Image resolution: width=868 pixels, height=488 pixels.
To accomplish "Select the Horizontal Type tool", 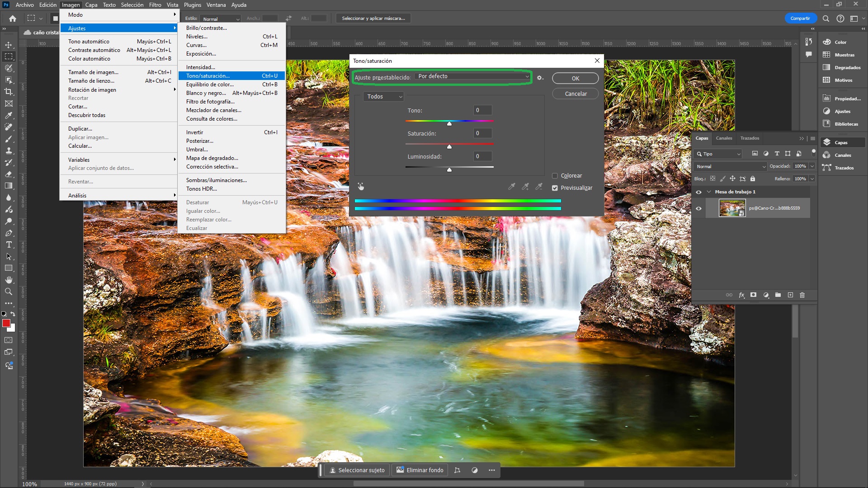I will tap(9, 244).
